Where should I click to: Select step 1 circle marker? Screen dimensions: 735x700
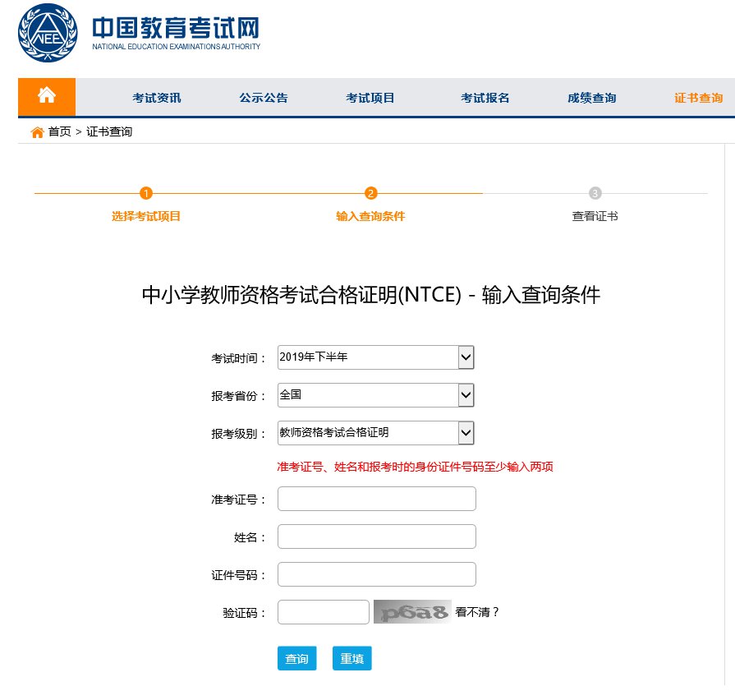coord(146,193)
